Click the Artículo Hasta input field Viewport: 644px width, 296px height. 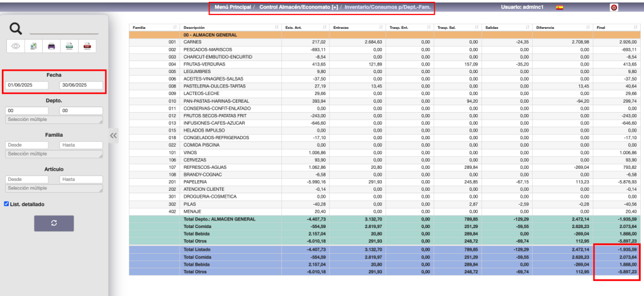click(x=81, y=179)
